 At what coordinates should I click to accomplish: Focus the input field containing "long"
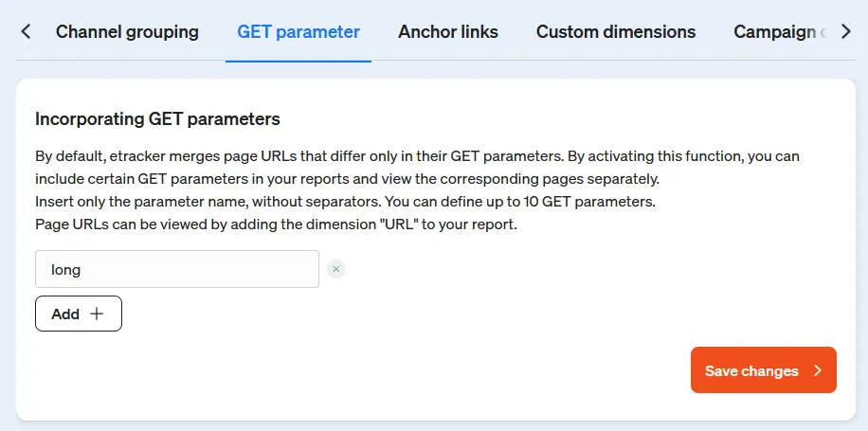(x=176, y=269)
